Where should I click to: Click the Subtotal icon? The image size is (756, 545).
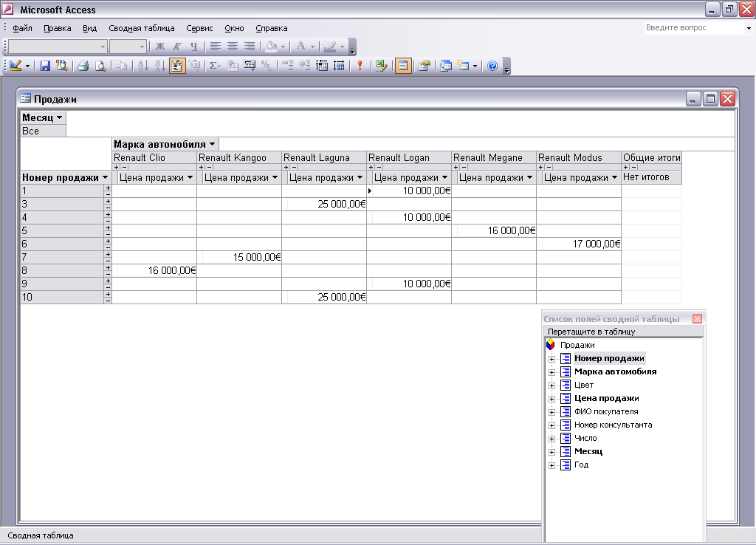point(233,66)
